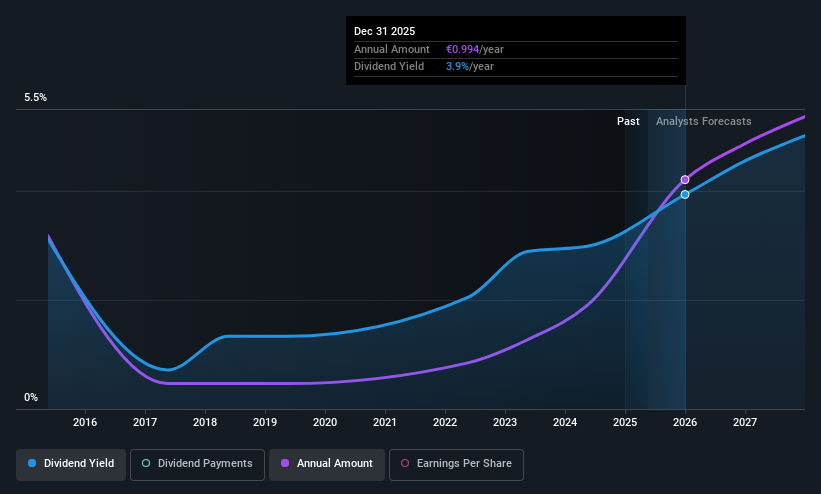The image size is (821, 494).
Task: Click the 2017 x-axis label
Action: [x=145, y=422]
